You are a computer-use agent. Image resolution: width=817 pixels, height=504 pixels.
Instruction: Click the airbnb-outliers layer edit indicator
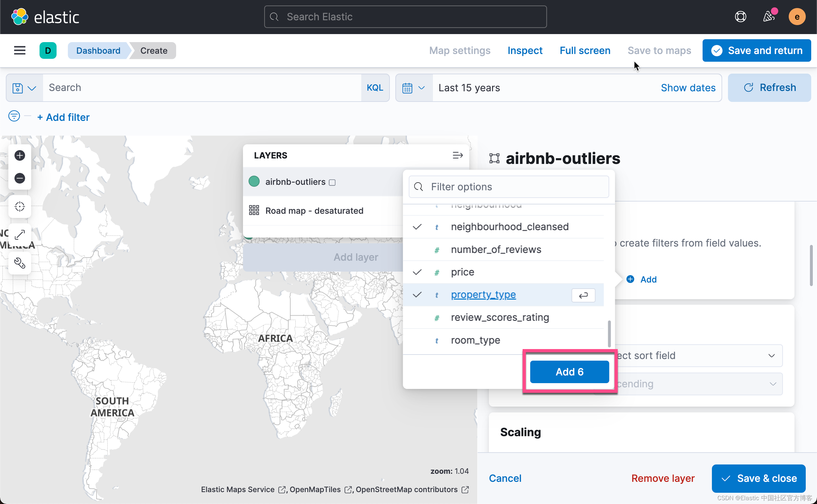tap(332, 182)
